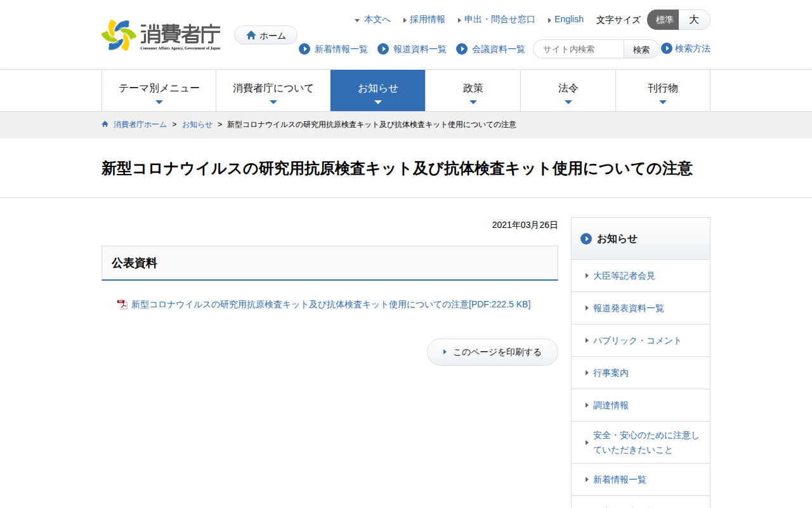This screenshot has width=812, height=508.
Task: Click the arrow icon beside 新着情報一覧 in header
Action: [x=304, y=49]
